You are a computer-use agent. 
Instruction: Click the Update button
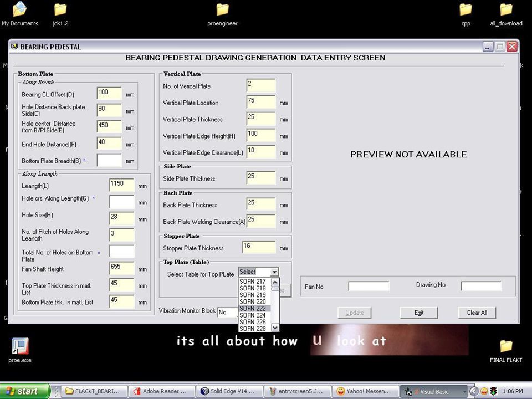(x=354, y=313)
